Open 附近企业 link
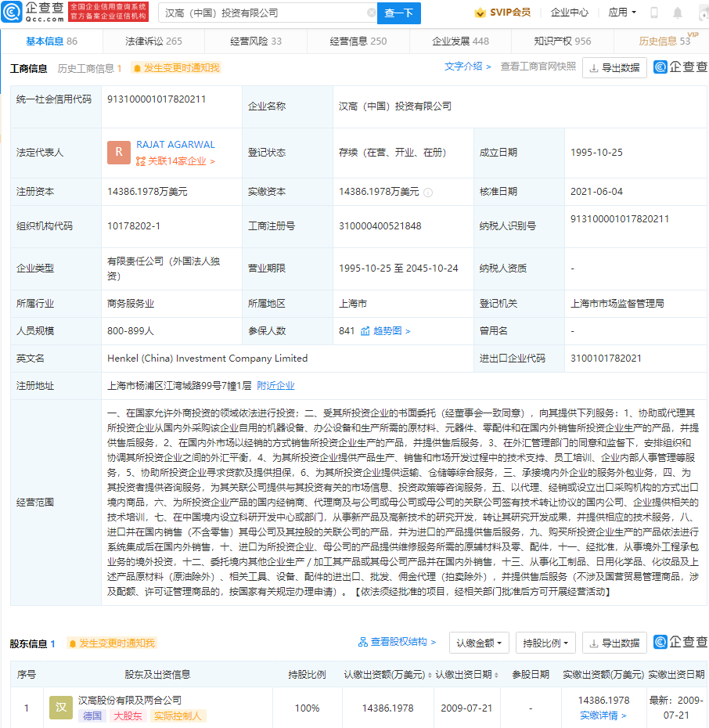This screenshot has width=709, height=728. pyautogui.click(x=275, y=386)
